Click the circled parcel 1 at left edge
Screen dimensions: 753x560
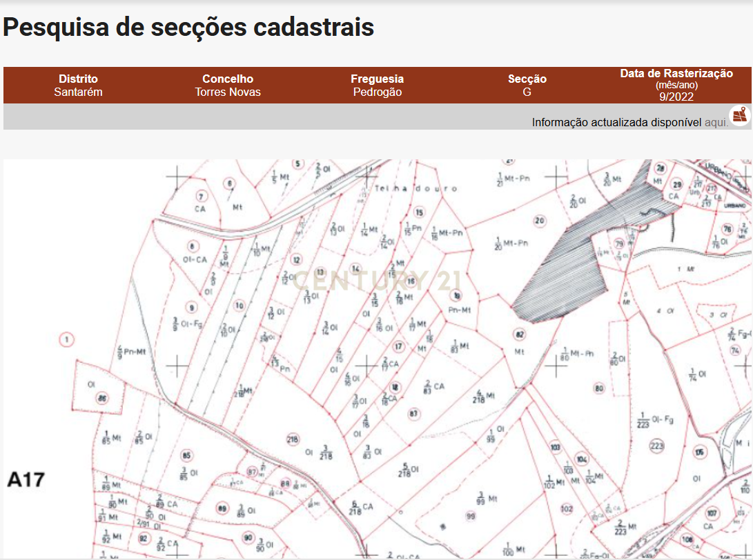[67, 339]
